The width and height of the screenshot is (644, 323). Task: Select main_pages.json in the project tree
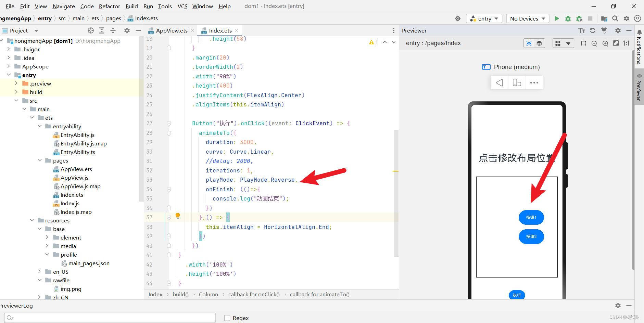pos(89,263)
